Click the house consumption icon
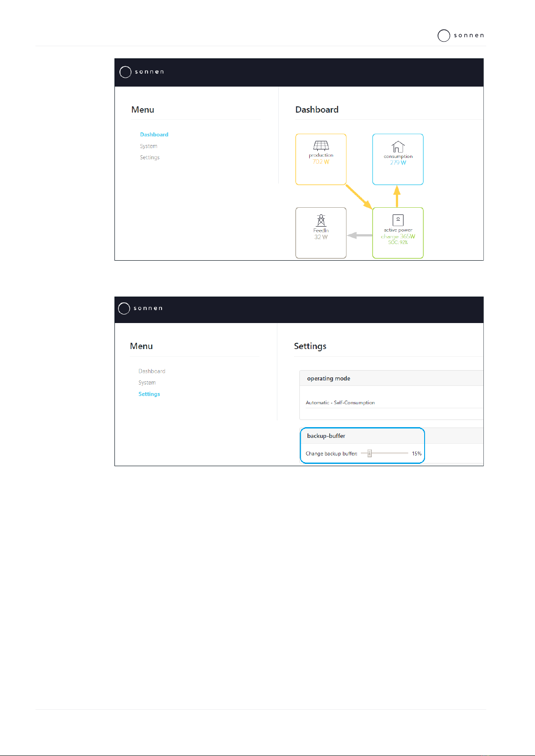 [398, 147]
